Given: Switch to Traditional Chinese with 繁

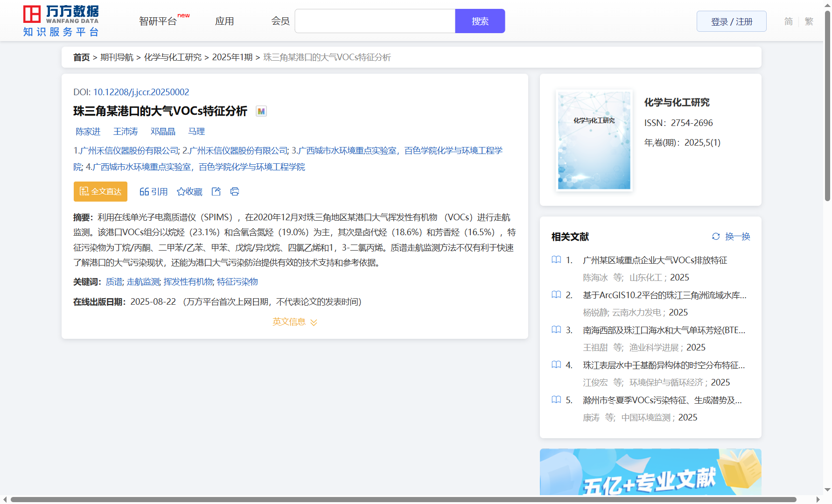Looking at the screenshot, I should tap(809, 21).
